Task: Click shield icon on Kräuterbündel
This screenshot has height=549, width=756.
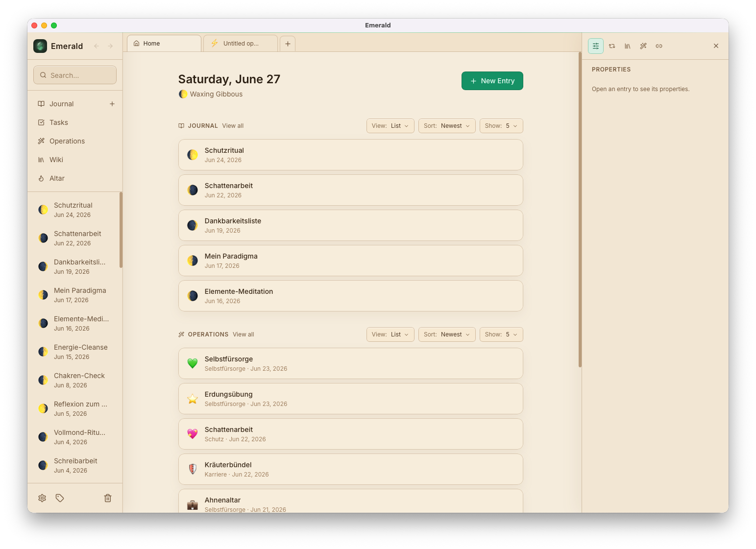Action: tap(193, 469)
